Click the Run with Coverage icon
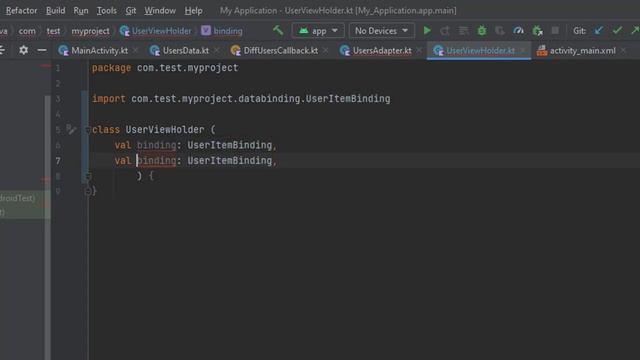This screenshot has height=360, width=640. [500, 31]
